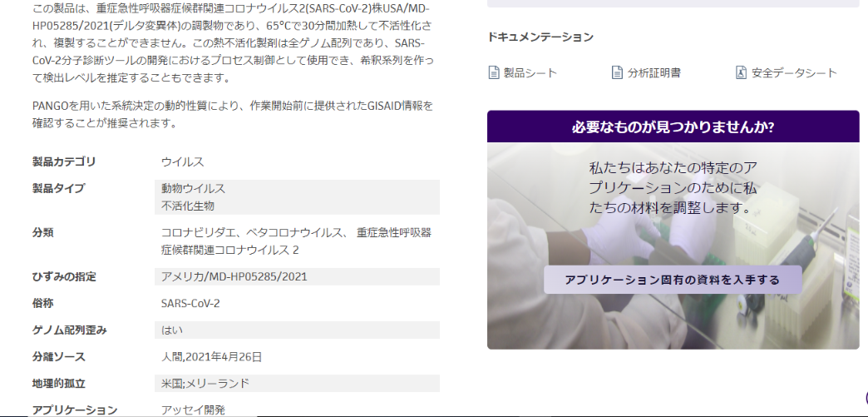Click the 安全データシート PDF icon

point(741,72)
